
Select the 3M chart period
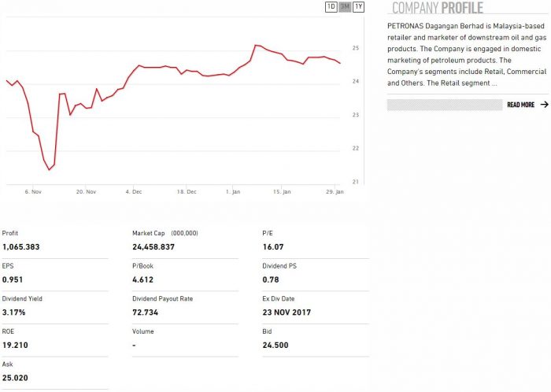345,7
